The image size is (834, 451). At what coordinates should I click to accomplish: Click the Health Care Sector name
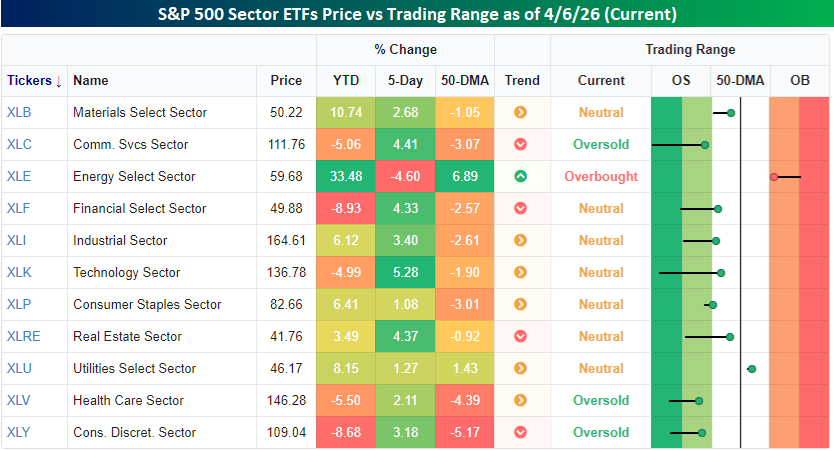point(128,401)
